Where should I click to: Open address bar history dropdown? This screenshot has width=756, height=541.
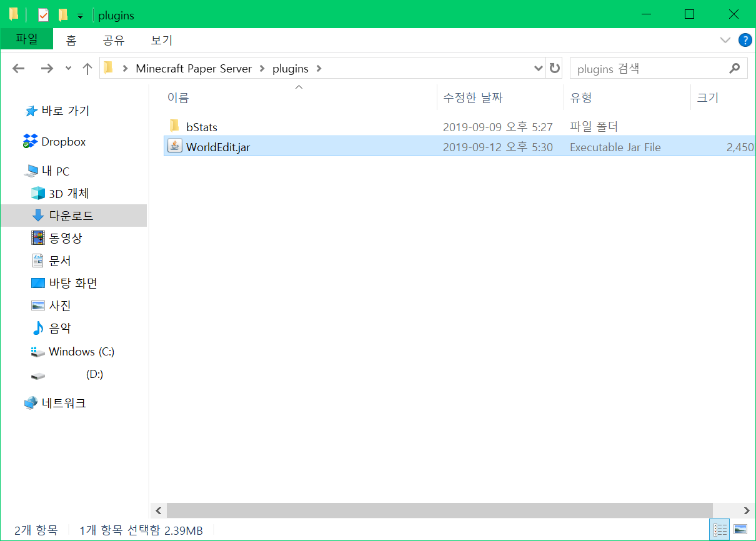(x=539, y=69)
